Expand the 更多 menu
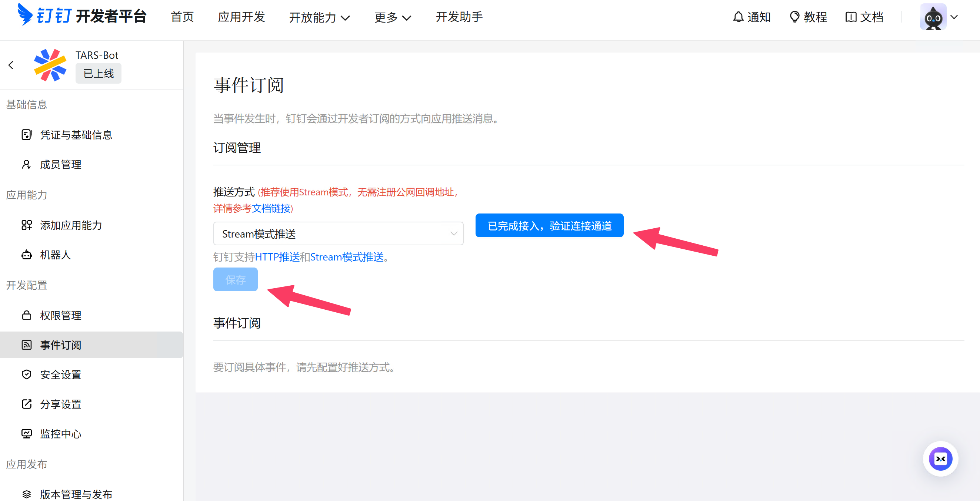 392,17
